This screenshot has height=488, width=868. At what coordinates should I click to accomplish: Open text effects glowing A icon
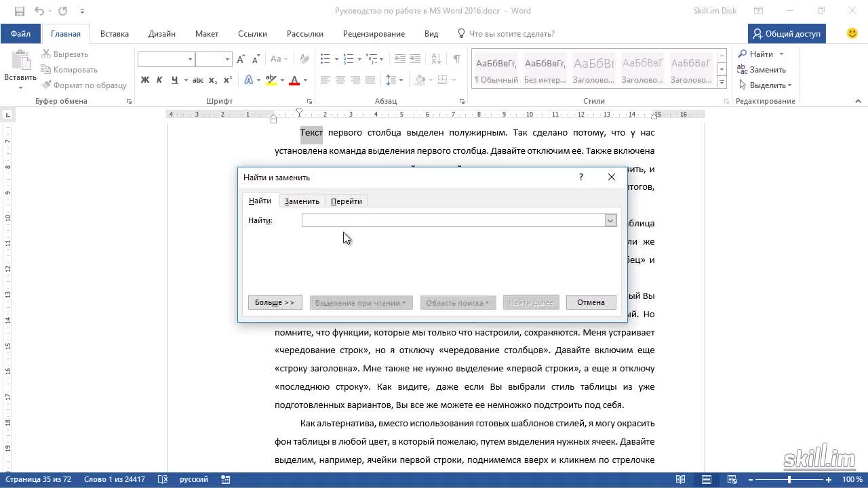click(x=248, y=80)
